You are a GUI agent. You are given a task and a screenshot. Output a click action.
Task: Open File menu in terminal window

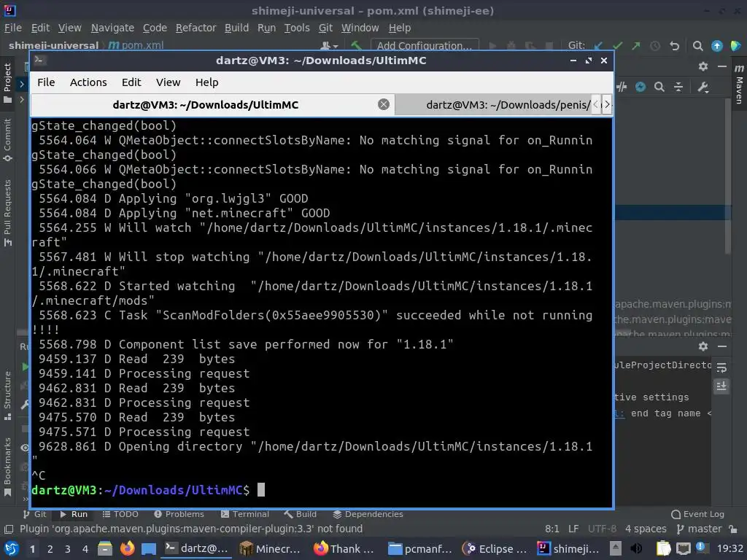click(46, 82)
